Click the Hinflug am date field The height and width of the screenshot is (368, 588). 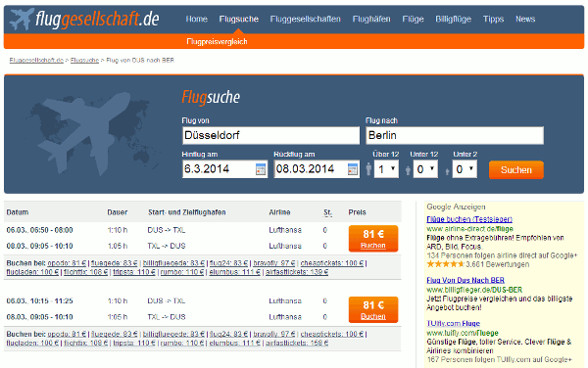(224, 169)
